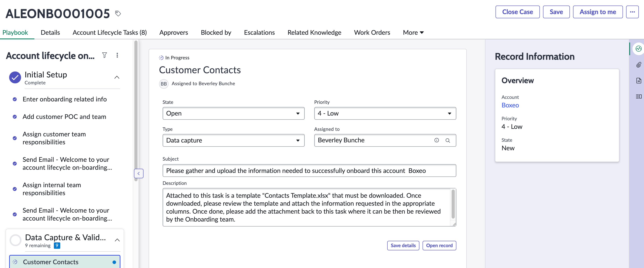
Task: Click the more actions ellipsis button
Action: click(x=632, y=12)
